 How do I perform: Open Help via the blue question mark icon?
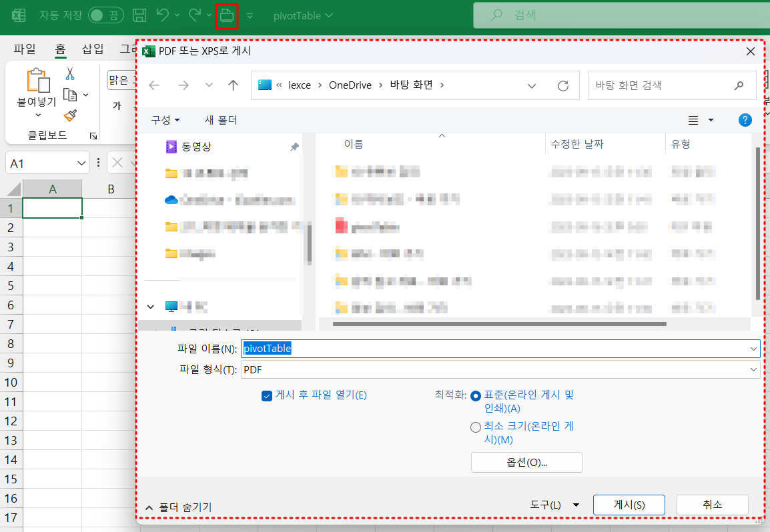point(745,119)
